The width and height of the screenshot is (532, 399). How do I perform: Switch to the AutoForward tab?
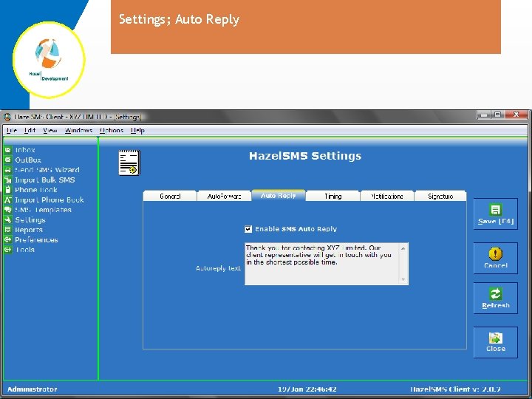(x=225, y=196)
